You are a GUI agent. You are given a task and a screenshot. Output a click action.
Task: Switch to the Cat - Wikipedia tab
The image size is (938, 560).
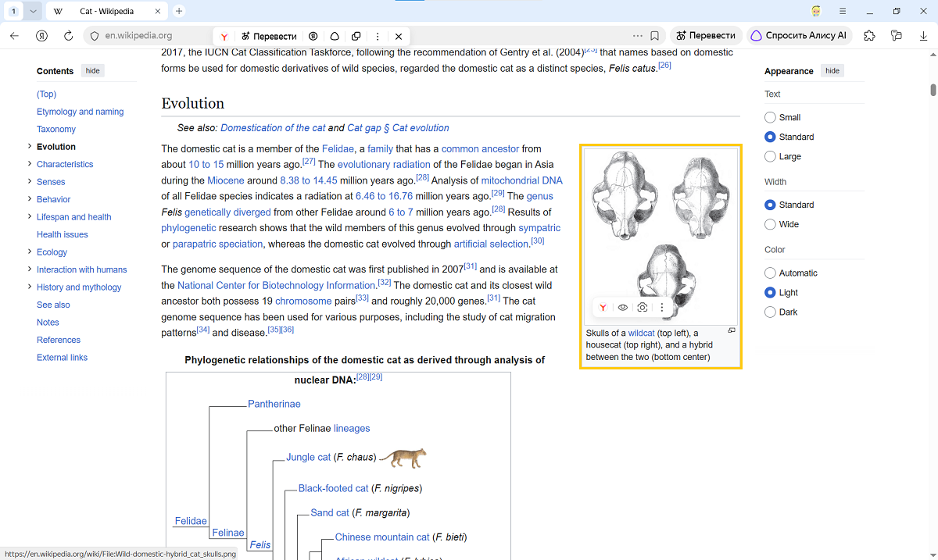(x=106, y=12)
